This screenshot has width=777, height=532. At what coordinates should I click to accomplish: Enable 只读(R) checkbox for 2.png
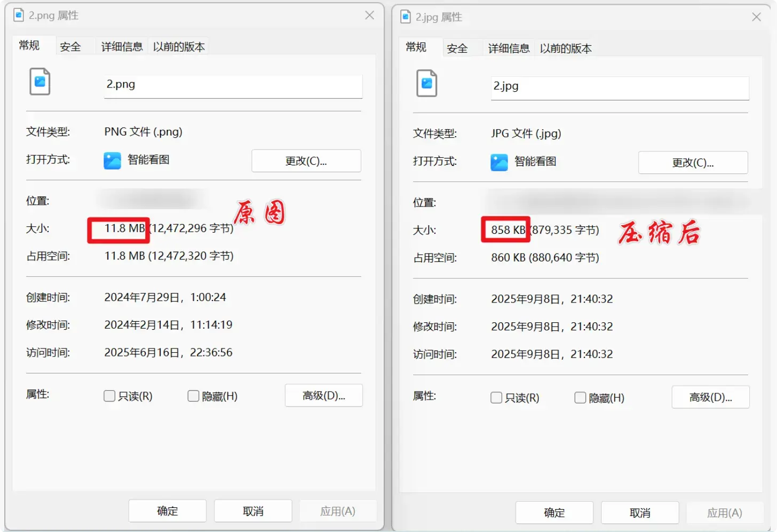coord(109,396)
